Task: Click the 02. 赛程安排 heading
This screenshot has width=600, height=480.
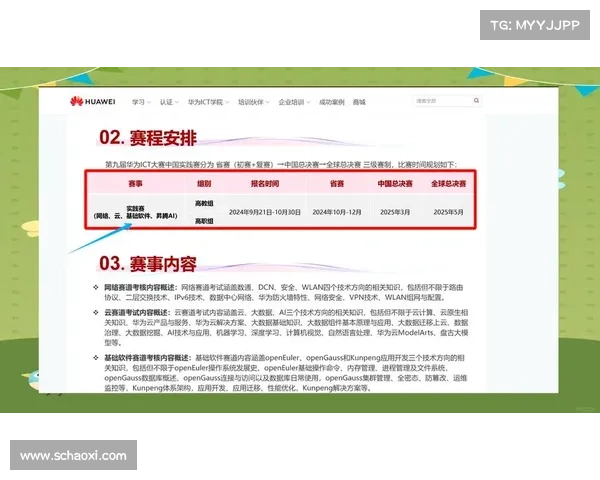Action: tap(148, 138)
